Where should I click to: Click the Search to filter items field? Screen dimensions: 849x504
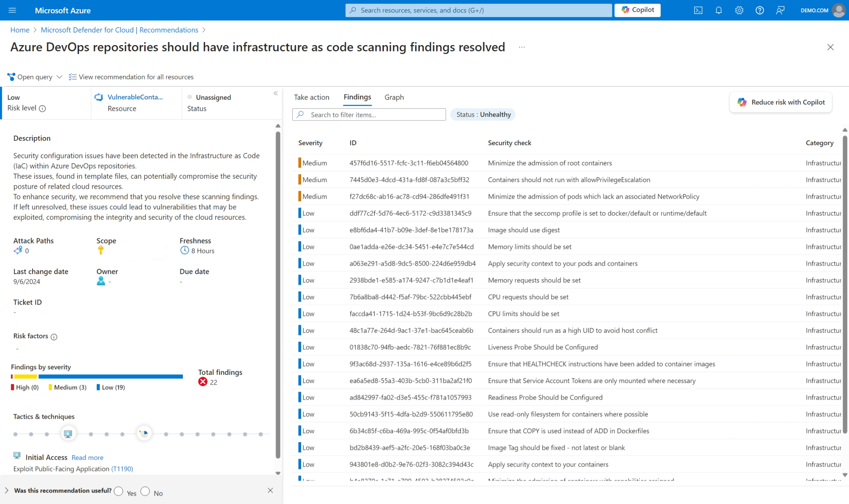369,114
